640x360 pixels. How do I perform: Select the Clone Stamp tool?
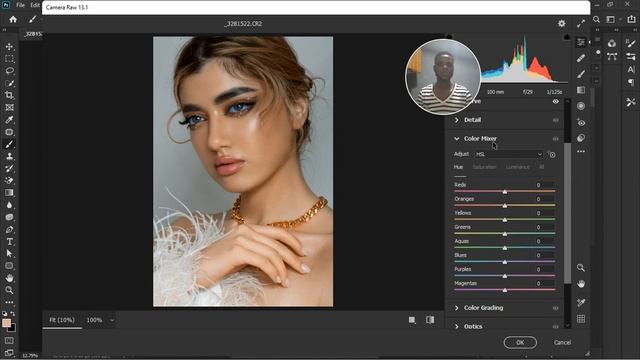point(9,156)
